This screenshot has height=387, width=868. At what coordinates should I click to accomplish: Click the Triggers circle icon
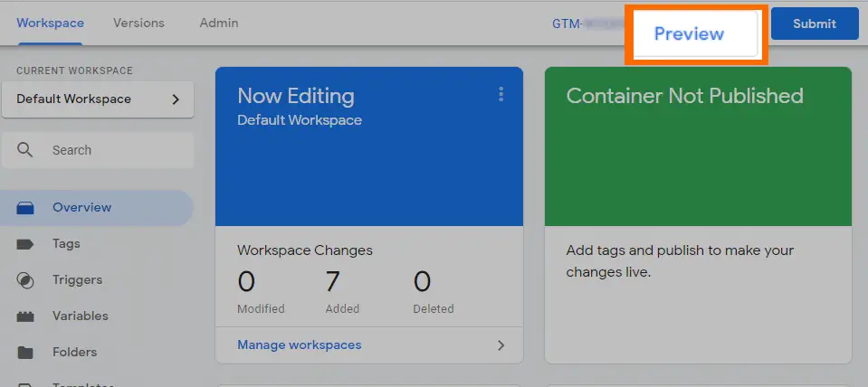click(25, 280)
